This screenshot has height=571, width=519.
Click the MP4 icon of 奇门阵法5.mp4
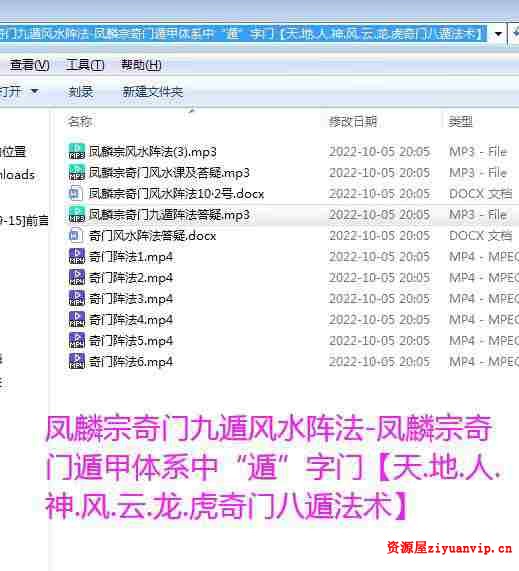click(x=77, y=340)
